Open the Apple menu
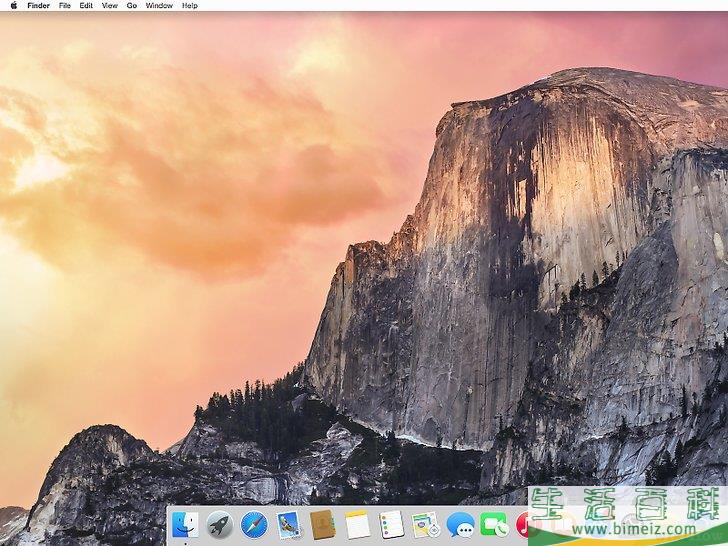 point(13,6)
